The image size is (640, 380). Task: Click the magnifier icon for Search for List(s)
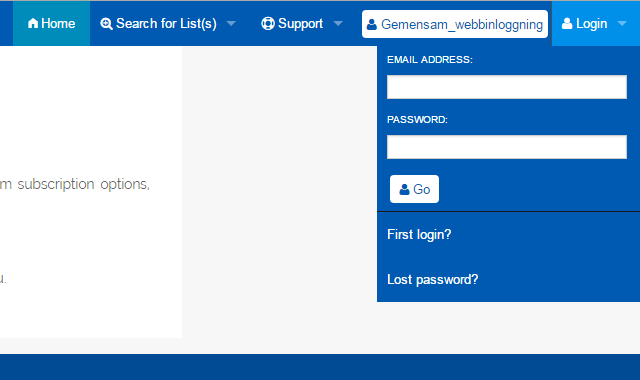106,24
